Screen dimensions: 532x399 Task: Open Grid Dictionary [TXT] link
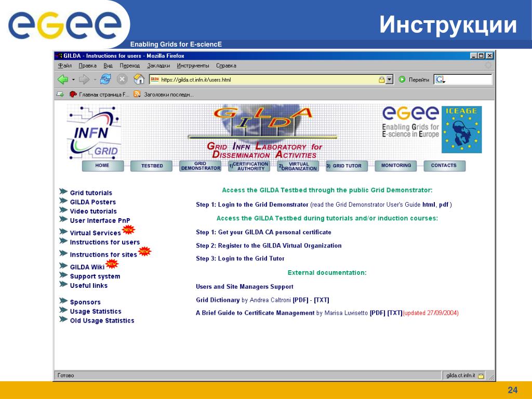pyautogui.click(x=321, y=300)
